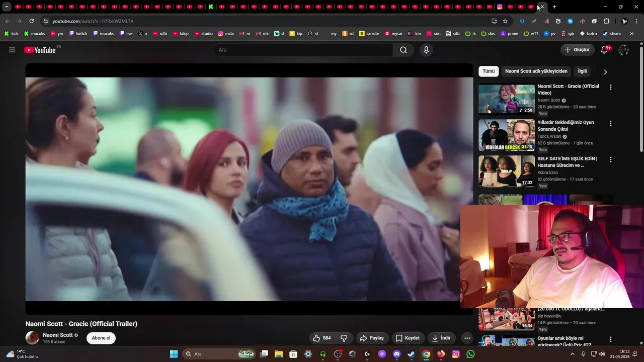
Task: Open options for SELF DATE'İME EŞLİK EDİN video
Action: click(x=611, y=159)
